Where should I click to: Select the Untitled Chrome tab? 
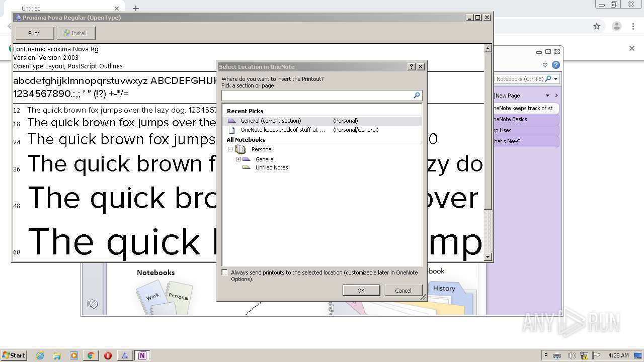pyautogui.click(x=65, y=8)
